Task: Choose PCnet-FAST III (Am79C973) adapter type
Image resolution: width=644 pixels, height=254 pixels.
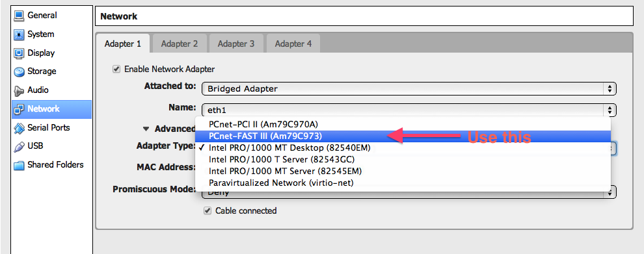Action: tap(403, 136)
